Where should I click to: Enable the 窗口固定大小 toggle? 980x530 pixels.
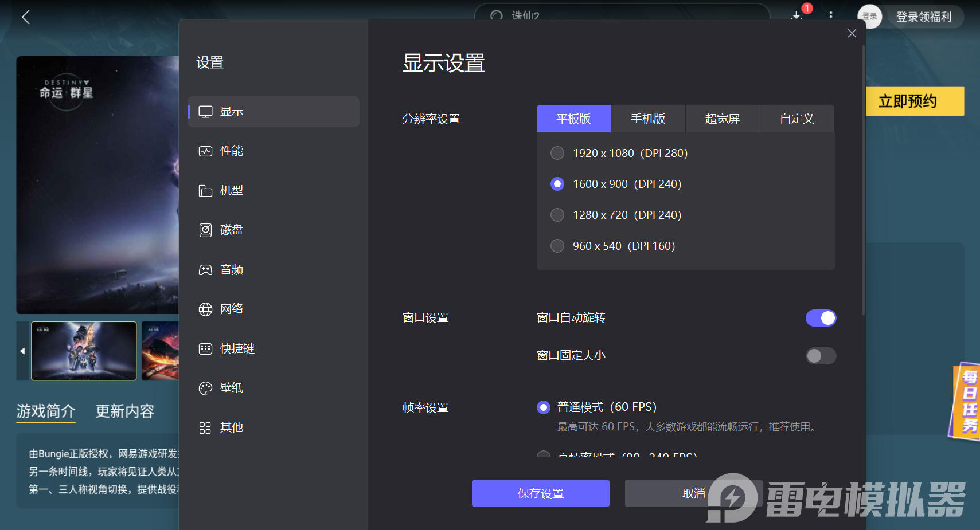click(821, 356)
